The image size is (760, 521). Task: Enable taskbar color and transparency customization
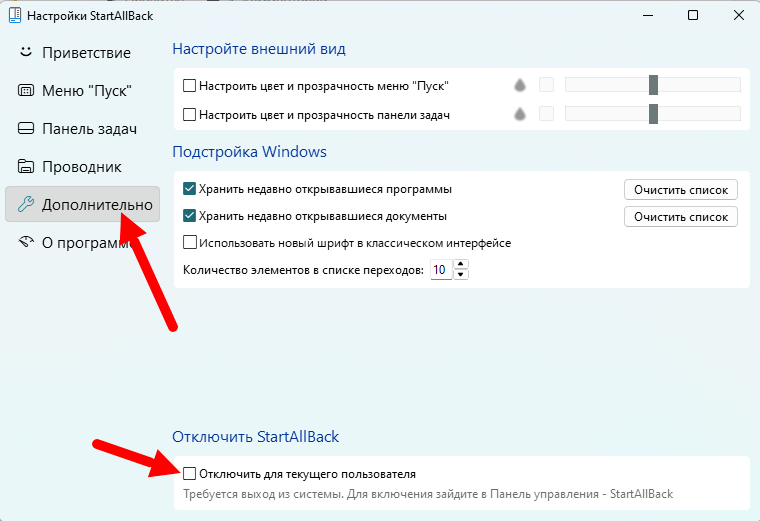(x=190, y=115)
